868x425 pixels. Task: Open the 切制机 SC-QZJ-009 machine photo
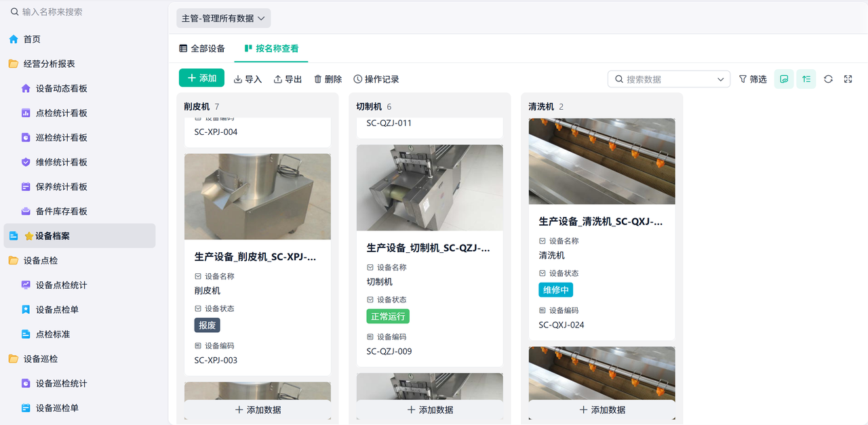(x=430, y=188)
